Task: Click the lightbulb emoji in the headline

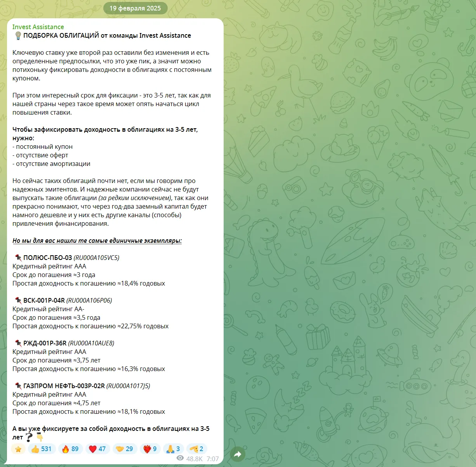Action: pos(17,36)
